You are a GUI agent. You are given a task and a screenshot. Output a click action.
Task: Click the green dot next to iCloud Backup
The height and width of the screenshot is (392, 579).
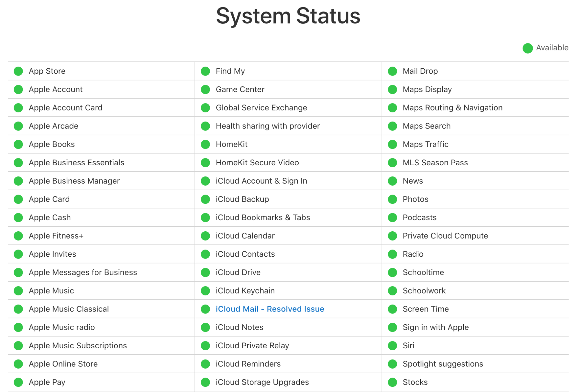click(x=205, y=199)
